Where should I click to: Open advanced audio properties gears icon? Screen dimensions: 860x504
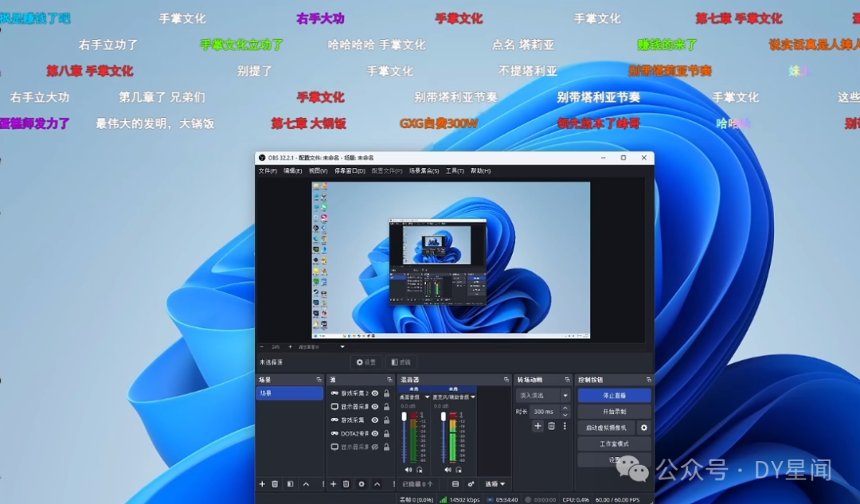click(471, 484)
